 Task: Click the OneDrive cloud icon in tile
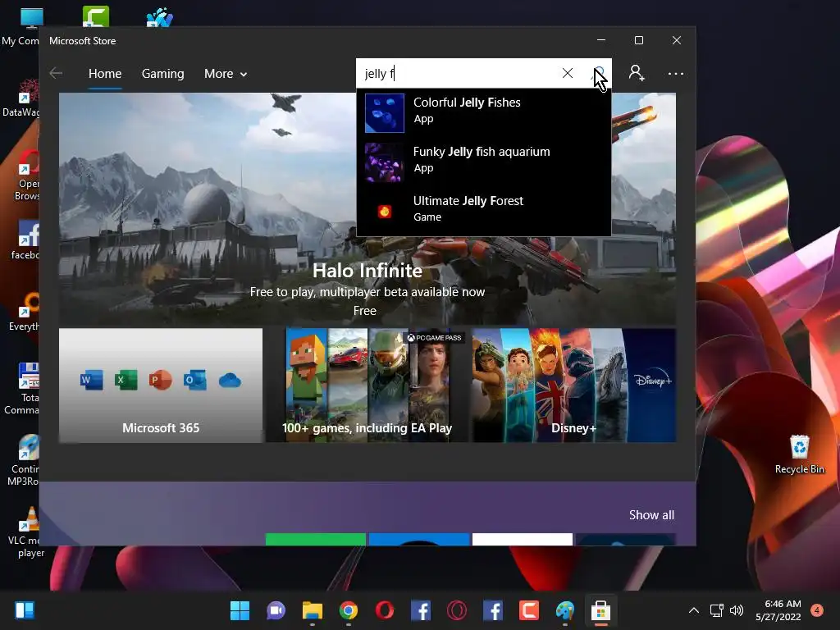tap(230, 381)
